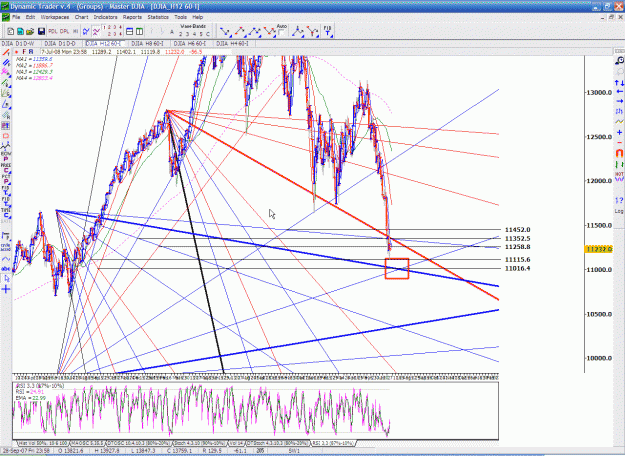Viewport: 625px width, 456px height.
Task: Switch to DJIA D1 D-W tab
Action: coord(18,43)
